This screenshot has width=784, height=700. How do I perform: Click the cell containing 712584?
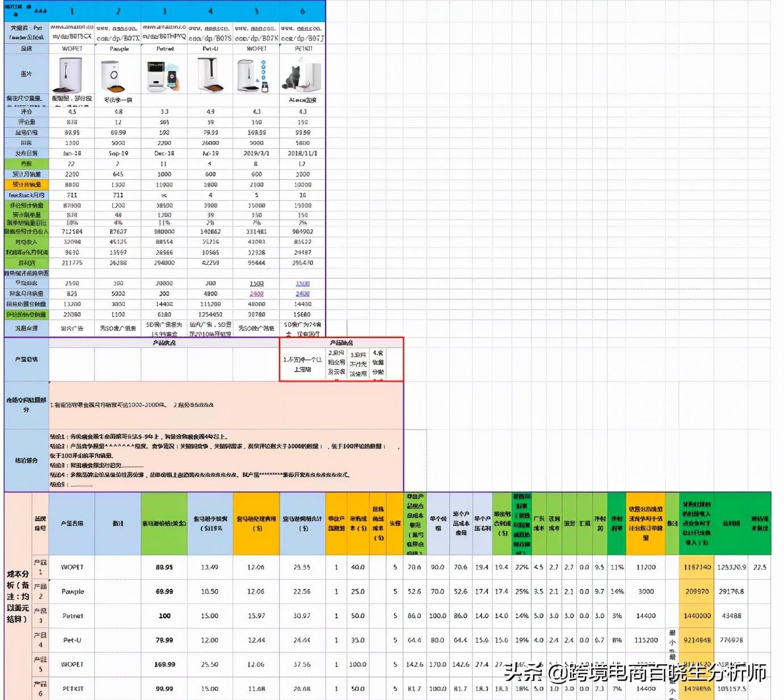pyautogui.click(x=72, y=231)
